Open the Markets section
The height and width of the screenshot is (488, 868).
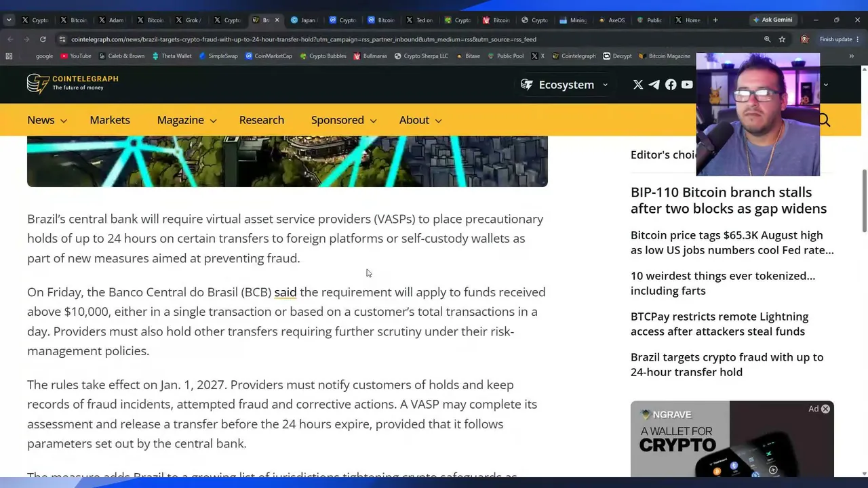(110, 120)
